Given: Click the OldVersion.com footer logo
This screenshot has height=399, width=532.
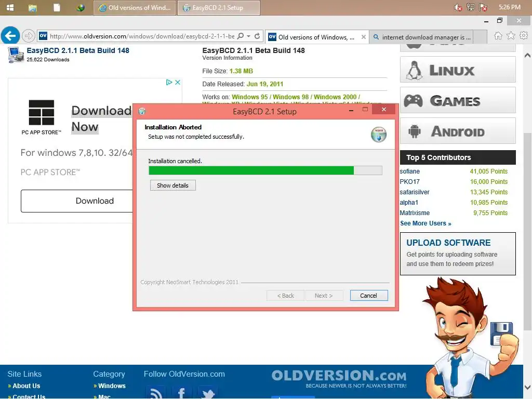Looking at the screenshot, I should (339, 379).
